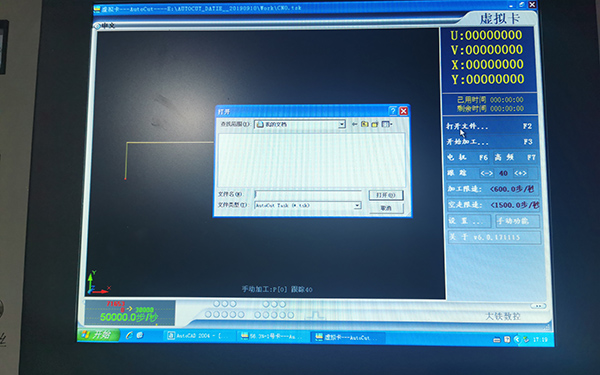Click the Cancel (取消) button in dialog
Image resolution: width=600 pixels, height=375 pixels.
click(386, 208)
